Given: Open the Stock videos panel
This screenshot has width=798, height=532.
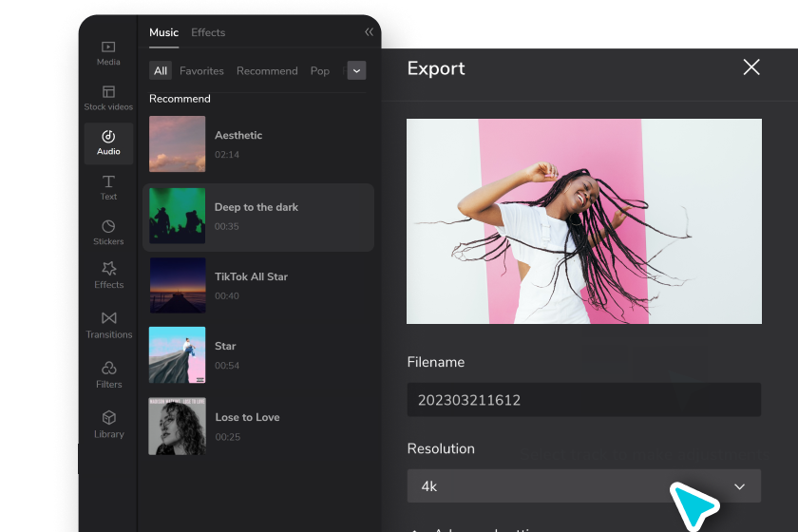Looking at the screenshot, I should click(x=108, y=98).
